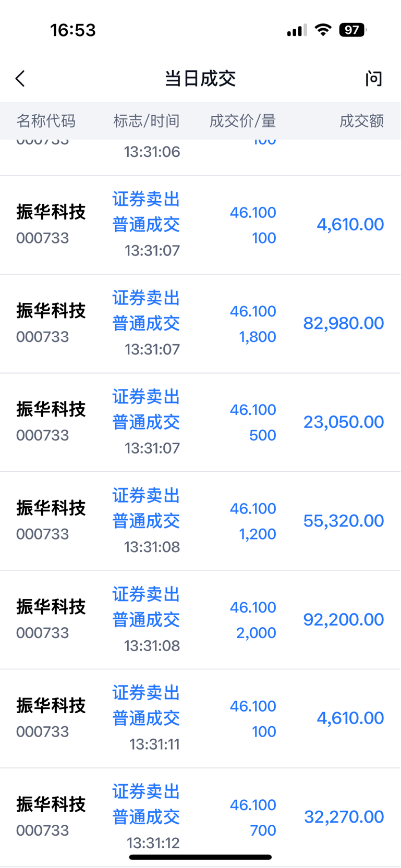The height and width of the screenshot is (868, 401).
Task: Tap the 16:53 clock in status bar
Action: [73, 30]
